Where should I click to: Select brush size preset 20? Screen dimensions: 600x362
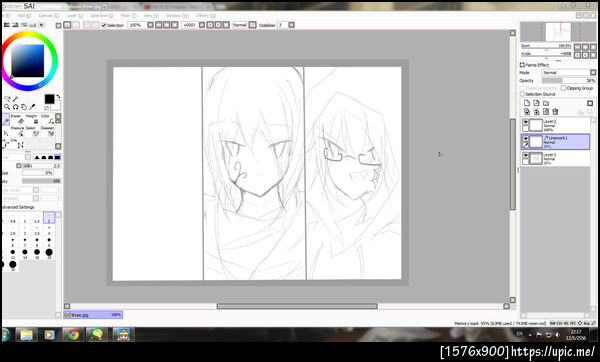[49, 254]
